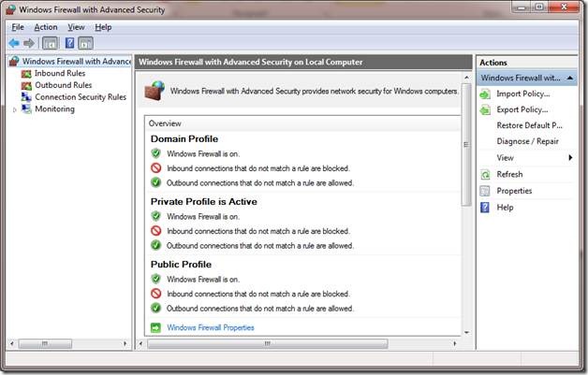Click Export Policy in Actions pane
The height and width of the screenshot is (375, 588).
522,109
